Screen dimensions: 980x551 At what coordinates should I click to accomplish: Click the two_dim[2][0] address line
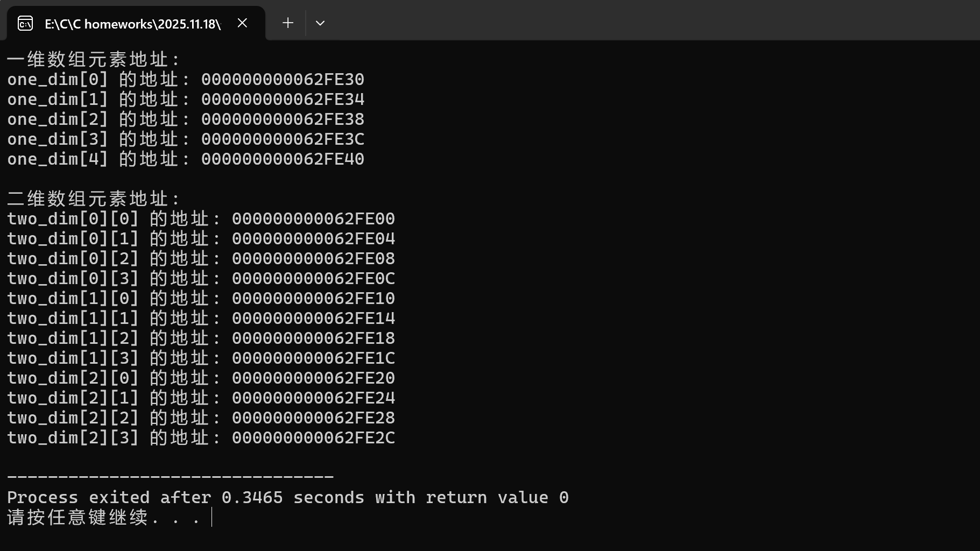coord(201,378)
